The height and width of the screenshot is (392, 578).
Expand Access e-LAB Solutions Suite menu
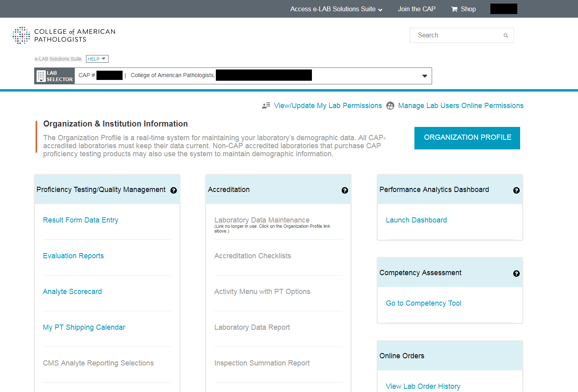[336, 9]
